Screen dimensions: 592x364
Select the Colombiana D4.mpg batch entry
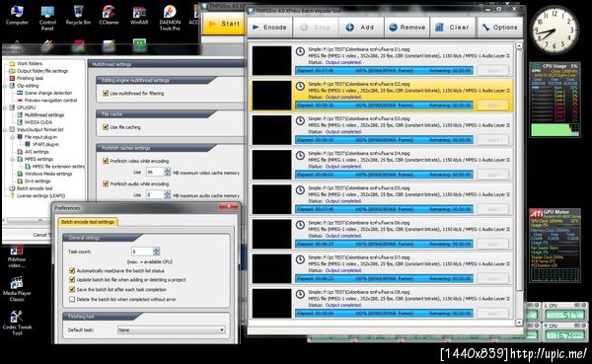click(382, 165)
